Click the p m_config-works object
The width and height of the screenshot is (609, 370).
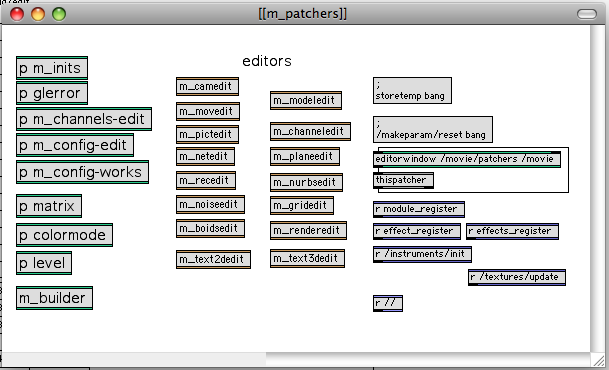click(82, 172)
